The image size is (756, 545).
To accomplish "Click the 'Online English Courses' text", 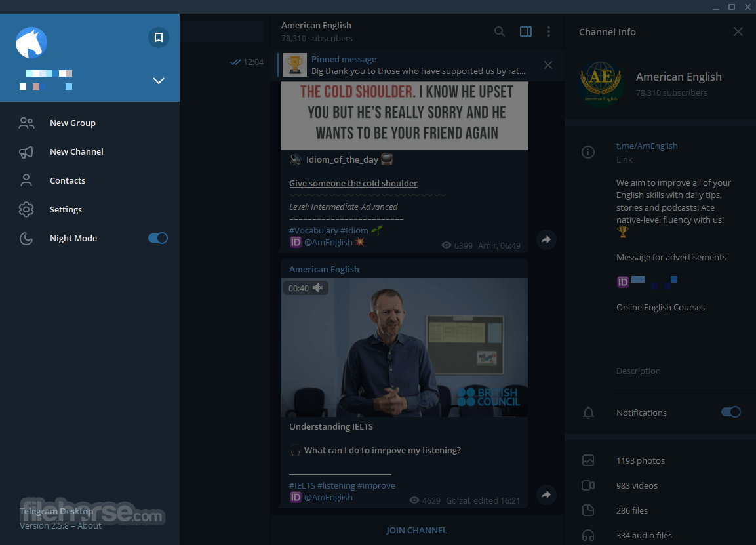I will coord(660,307).
